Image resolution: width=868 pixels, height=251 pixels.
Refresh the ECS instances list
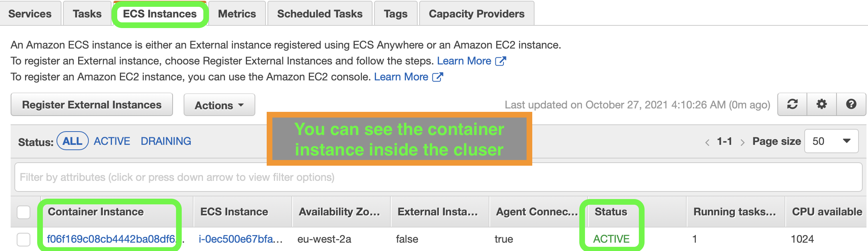click(792, 104)
